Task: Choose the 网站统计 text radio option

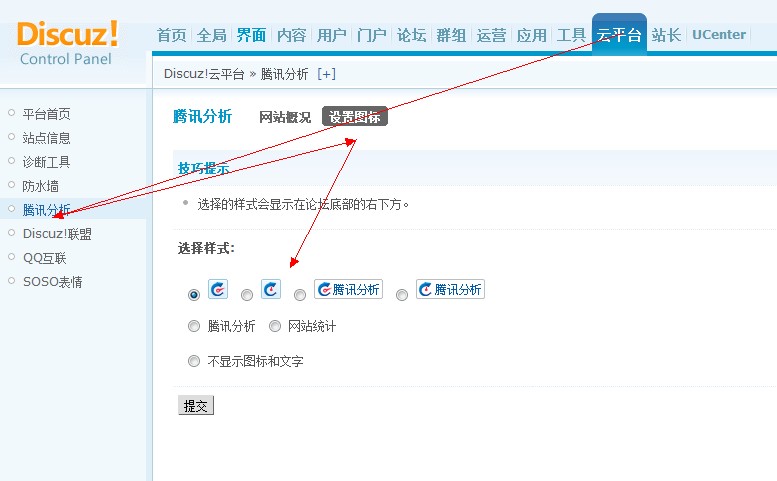Action: point(275,326)
